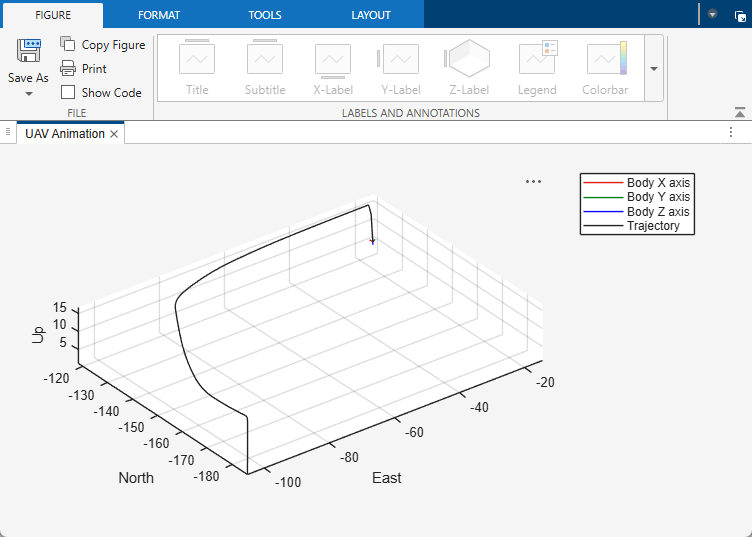Image resolution: width=752 pixels, height=537 pixels.
Task: Add a Title to the plot
Action: click(197, 68)
